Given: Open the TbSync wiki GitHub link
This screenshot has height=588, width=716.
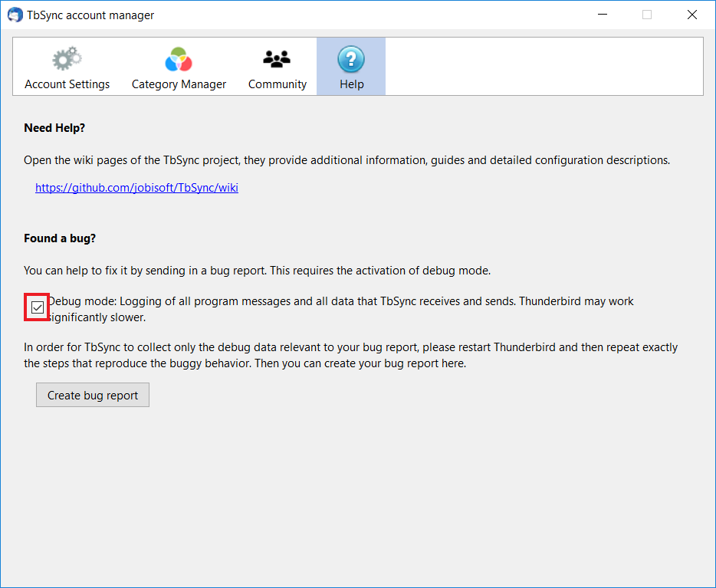Looking at the screenshot, I should (136, 188).
